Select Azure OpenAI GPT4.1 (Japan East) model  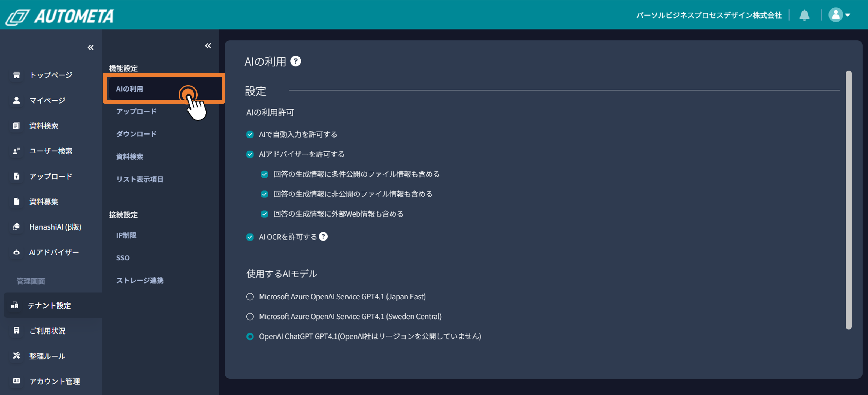[250, 297]
